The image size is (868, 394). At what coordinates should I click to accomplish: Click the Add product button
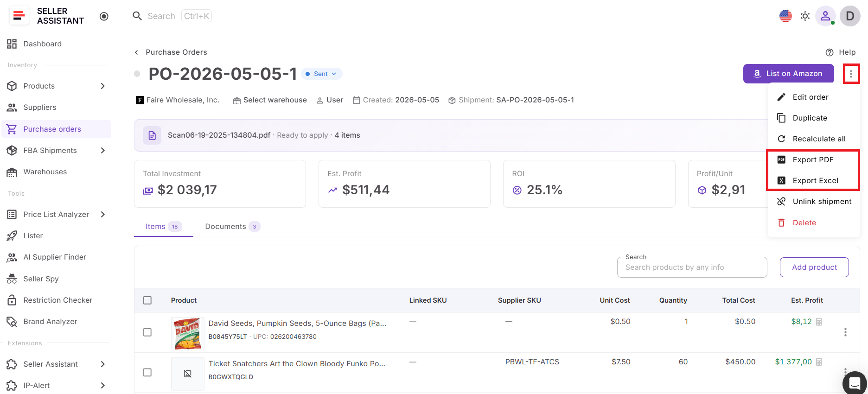tap(814, 267)
